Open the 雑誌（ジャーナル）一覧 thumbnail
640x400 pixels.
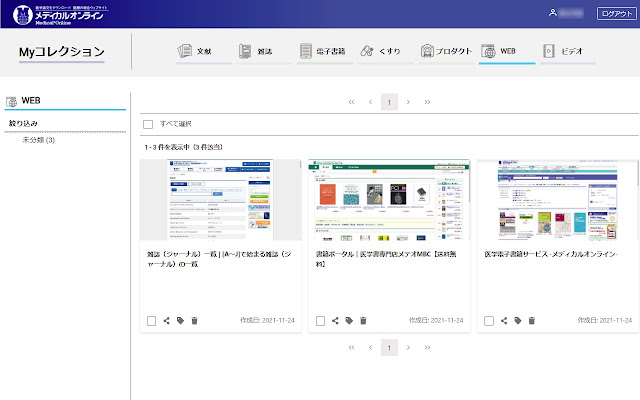220,200
